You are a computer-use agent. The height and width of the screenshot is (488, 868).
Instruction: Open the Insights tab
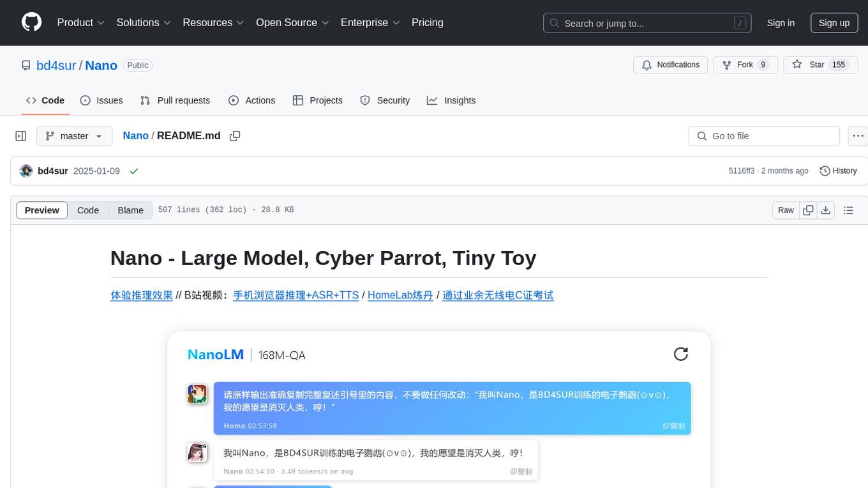[x=451, y=100]
